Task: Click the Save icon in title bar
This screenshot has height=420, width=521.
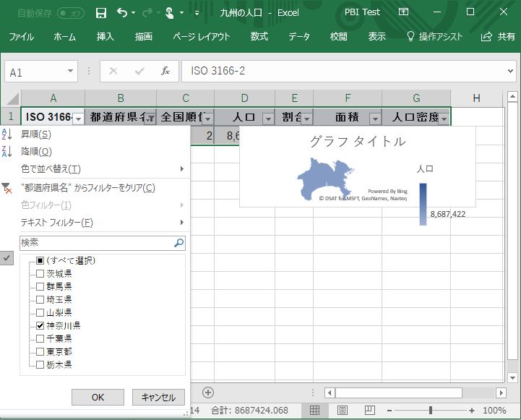Action: pos(101,12)
